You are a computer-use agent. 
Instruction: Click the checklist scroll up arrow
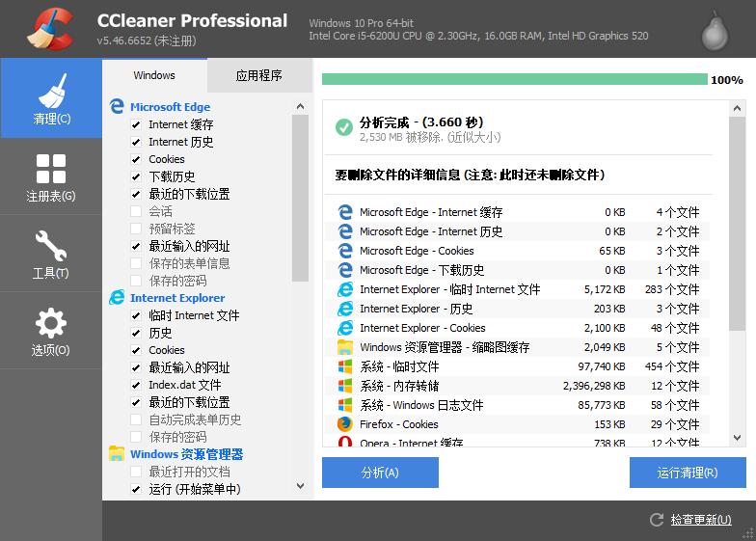(301, 106)
